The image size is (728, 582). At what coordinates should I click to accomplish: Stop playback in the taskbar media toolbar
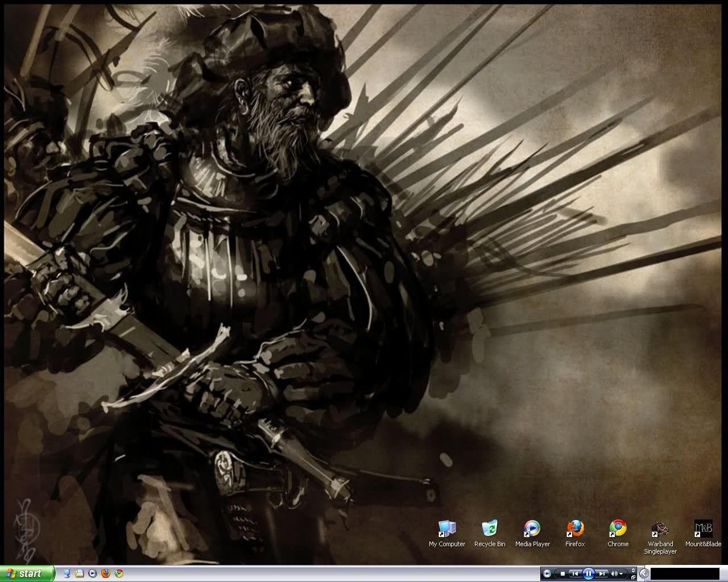click(562, 573)
